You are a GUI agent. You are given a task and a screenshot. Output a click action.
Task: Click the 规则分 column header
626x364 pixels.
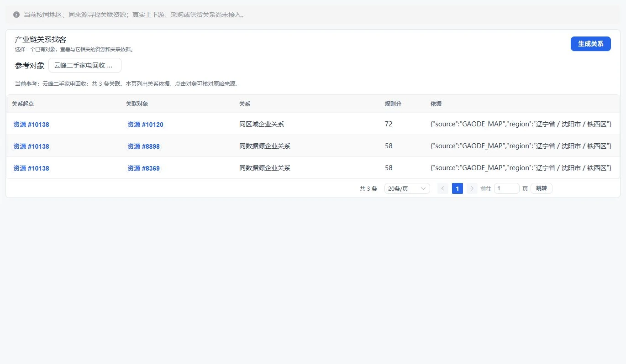click(x=393, y=104)
